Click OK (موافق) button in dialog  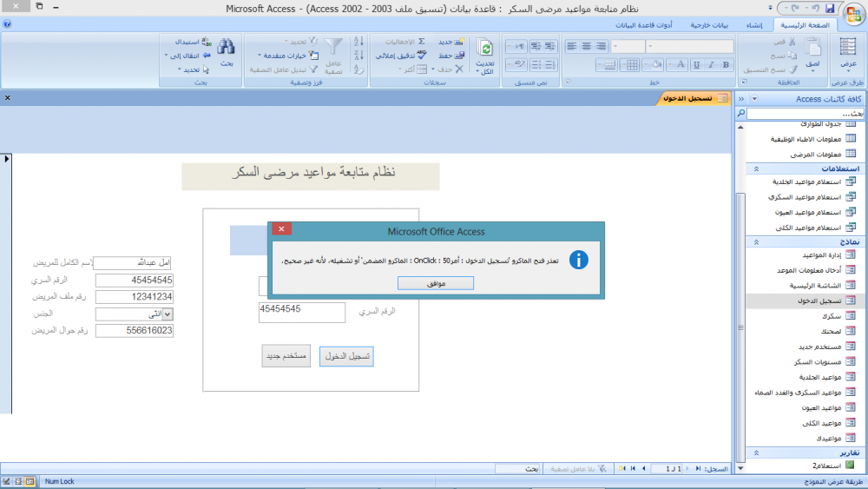436,283
